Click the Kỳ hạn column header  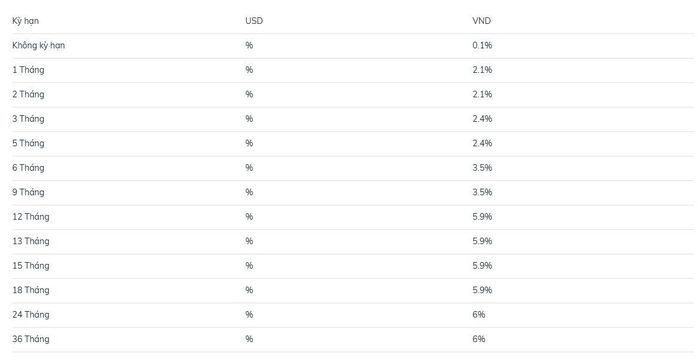pos(25,21)
